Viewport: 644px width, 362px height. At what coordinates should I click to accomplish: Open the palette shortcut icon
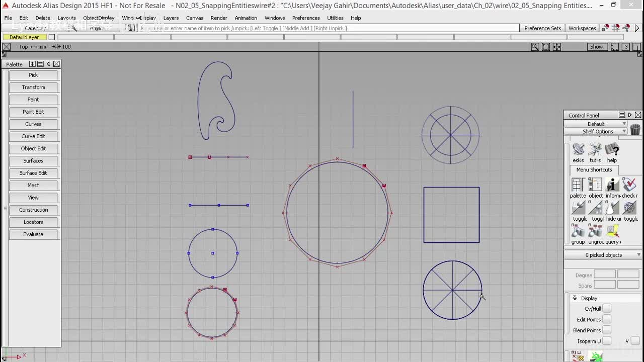click(x=578, y=185)
